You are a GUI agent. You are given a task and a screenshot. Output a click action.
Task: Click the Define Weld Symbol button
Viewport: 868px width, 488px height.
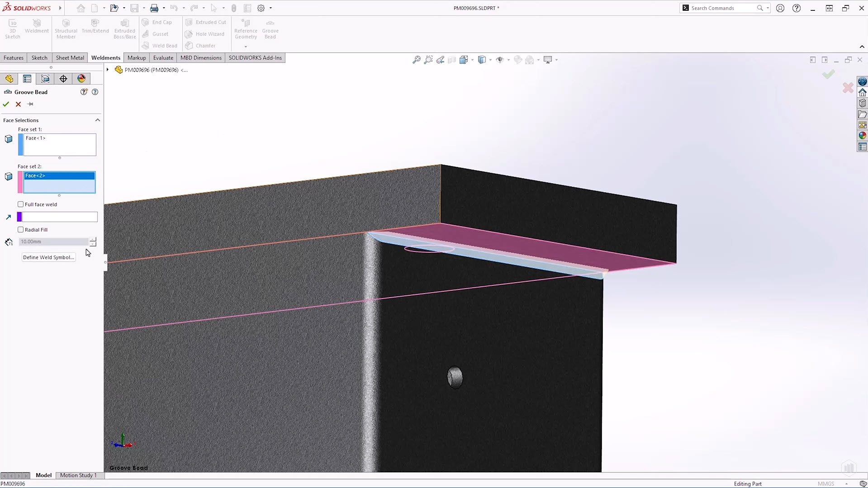[x=48, y=257]
